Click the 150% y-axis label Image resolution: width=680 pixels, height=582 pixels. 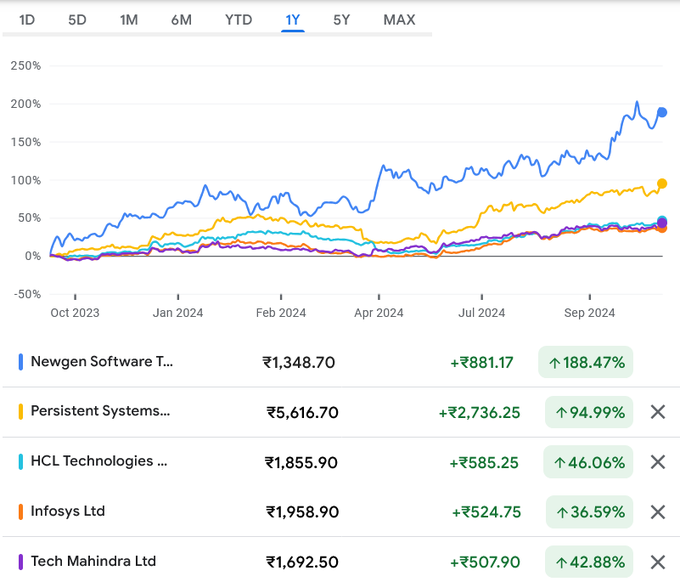click(26, 142)
